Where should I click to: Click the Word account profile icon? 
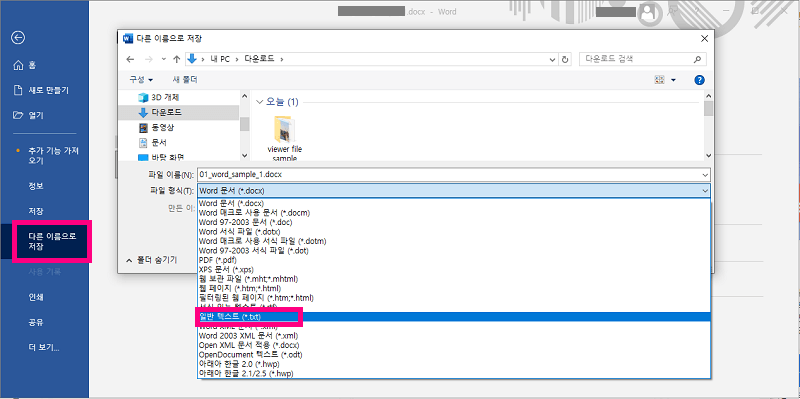(x=648, y=13)
